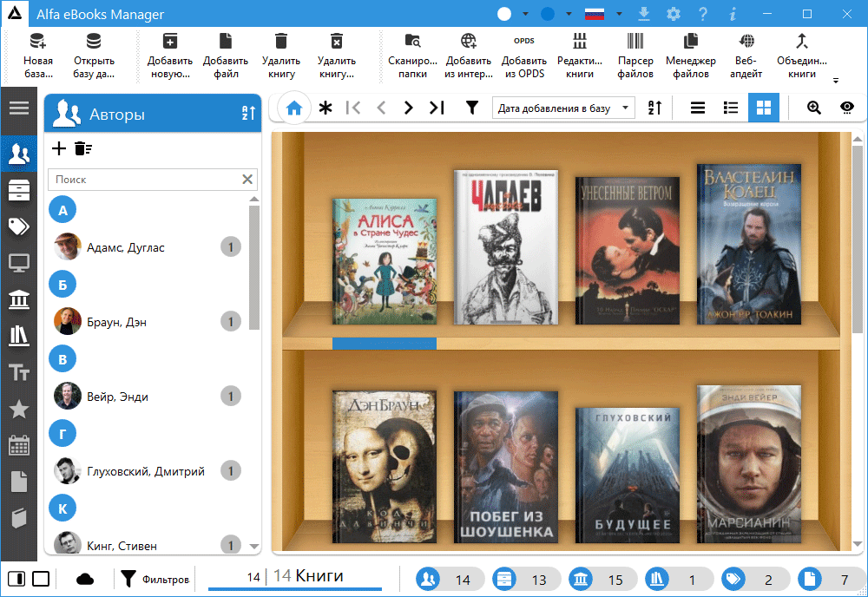Open the sort by date added dropdown
This screenshot has height=597, width=868.
(x=563, y=108)
